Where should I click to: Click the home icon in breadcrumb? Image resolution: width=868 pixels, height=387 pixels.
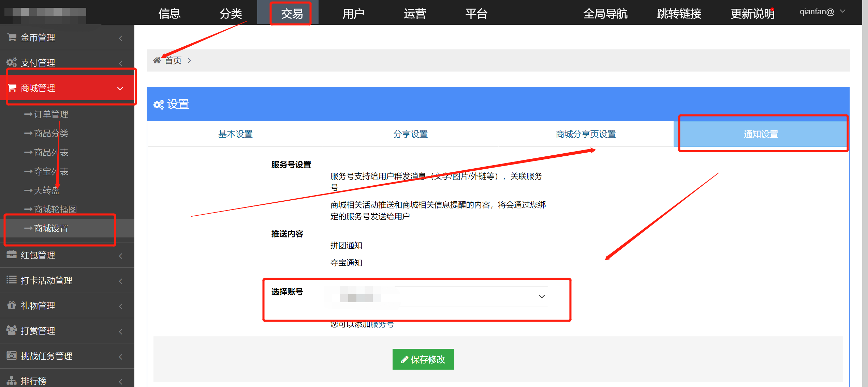pos(157,60)
